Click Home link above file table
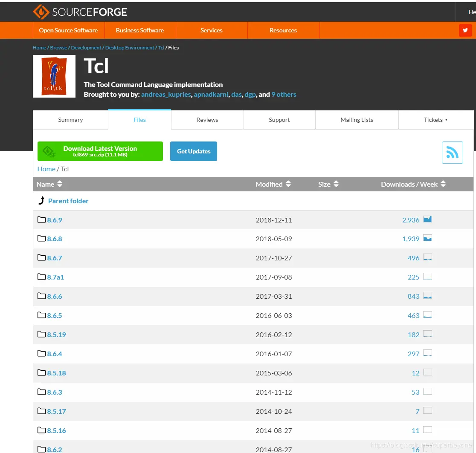 click(46, 169)
